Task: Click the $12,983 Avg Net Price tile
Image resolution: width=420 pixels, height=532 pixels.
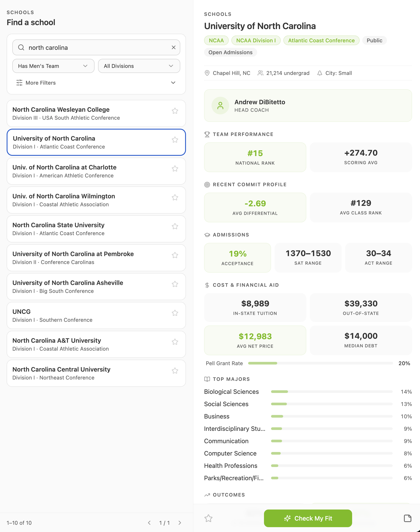Action: pos(255,340)
